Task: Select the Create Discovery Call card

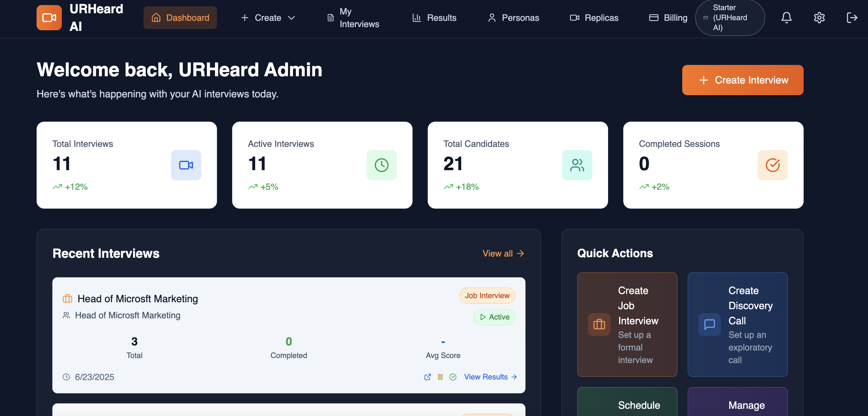Action: point(737,325)
